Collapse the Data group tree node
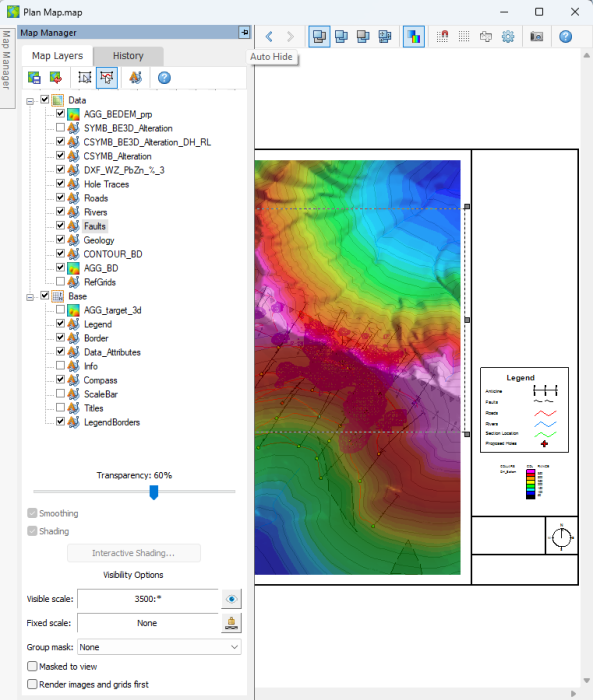 pyautogui.click(x=30, y=101)
